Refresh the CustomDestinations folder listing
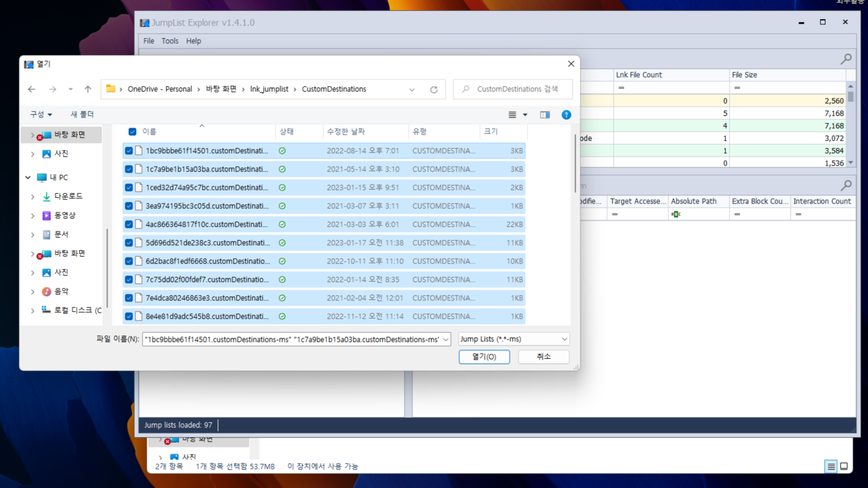Screen dimensions: 868x488 coord(434,90)
